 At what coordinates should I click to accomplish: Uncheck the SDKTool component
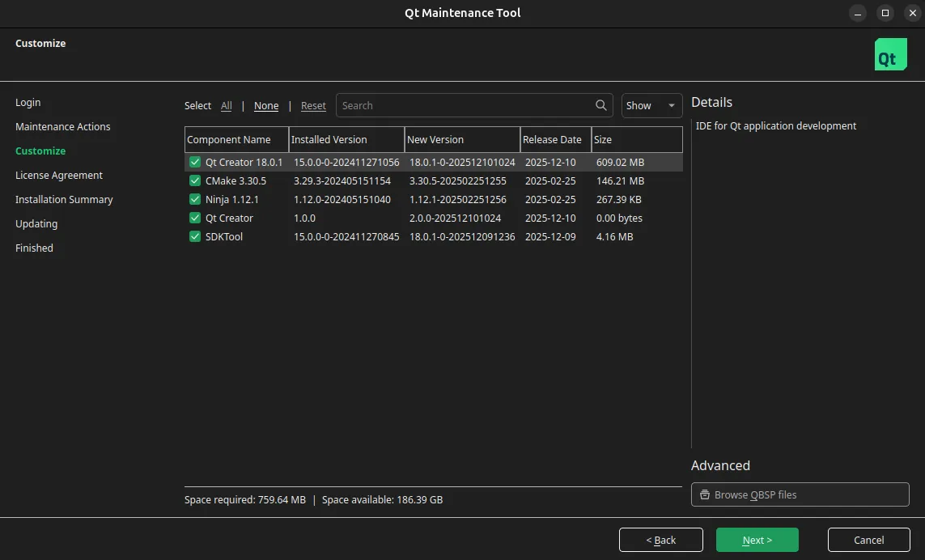pos(194,236)
